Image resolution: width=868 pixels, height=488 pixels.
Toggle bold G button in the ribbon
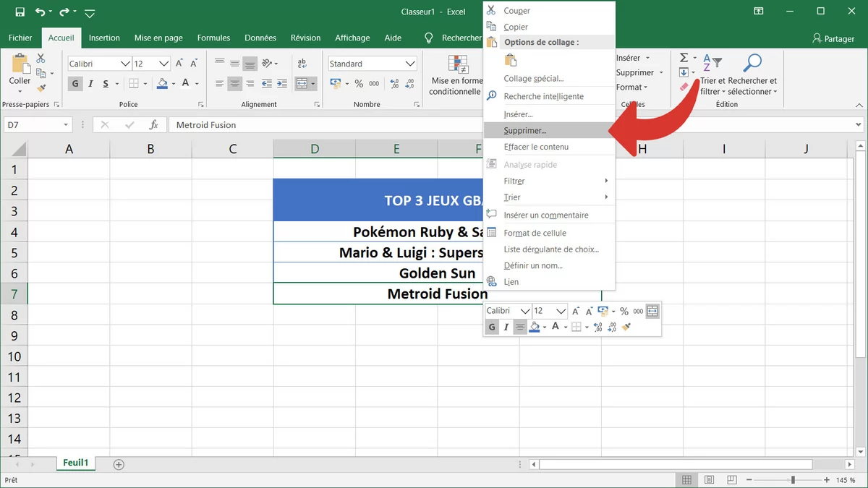[x=76, y=84]
